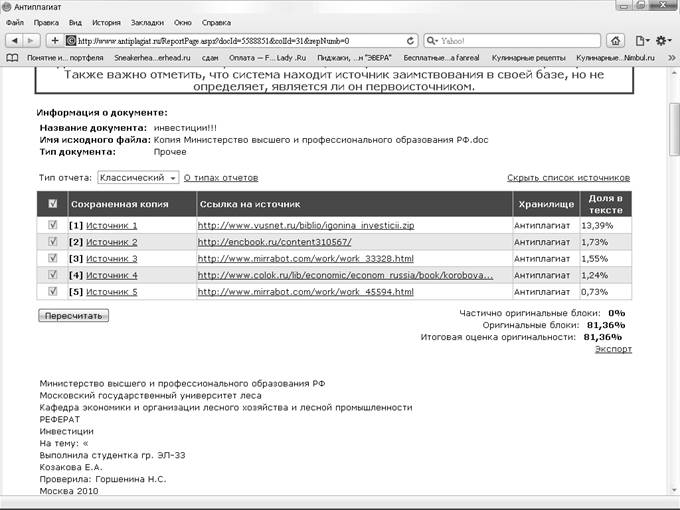Open the Правка menu
The height and width of the screenshot is (510, 680).
(46, 23)
